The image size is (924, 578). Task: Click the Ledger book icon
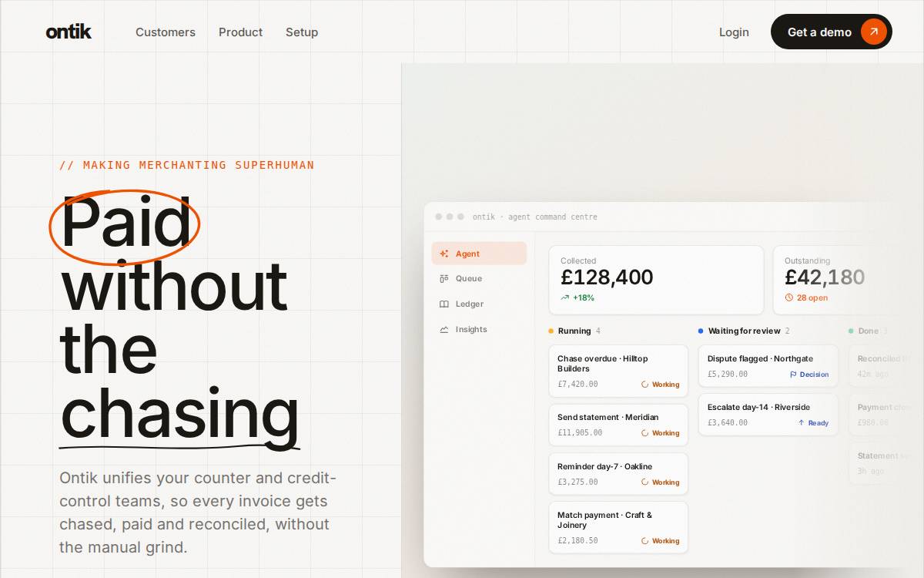(x=444, y=304)
